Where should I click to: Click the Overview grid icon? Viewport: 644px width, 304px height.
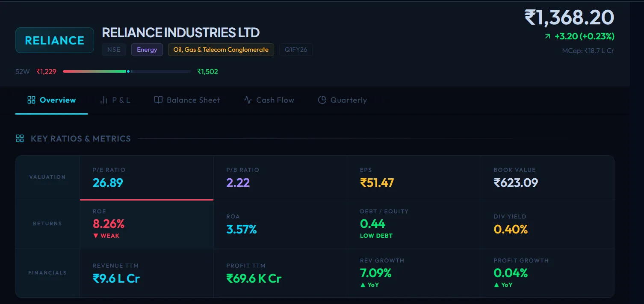[31, 100]
